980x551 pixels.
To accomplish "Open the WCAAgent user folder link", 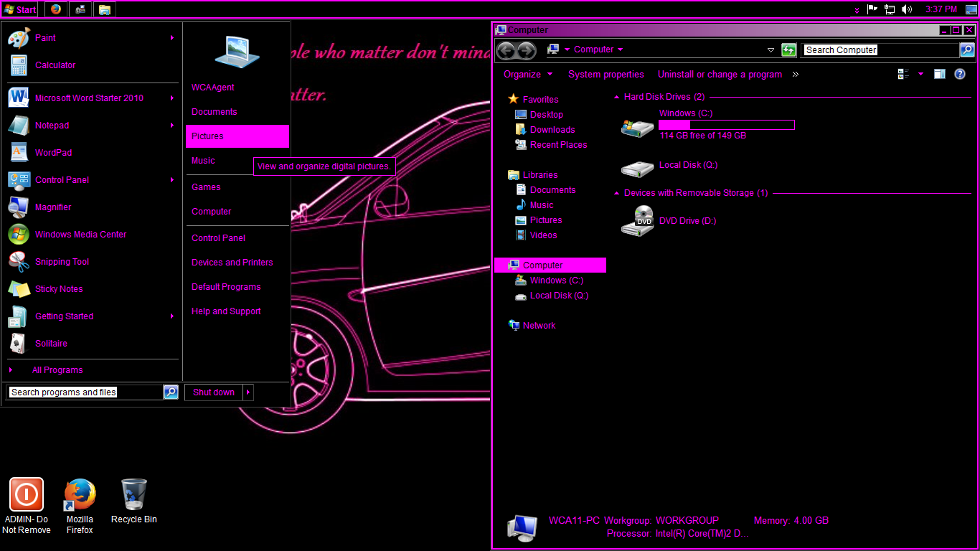I will point(237,88).
